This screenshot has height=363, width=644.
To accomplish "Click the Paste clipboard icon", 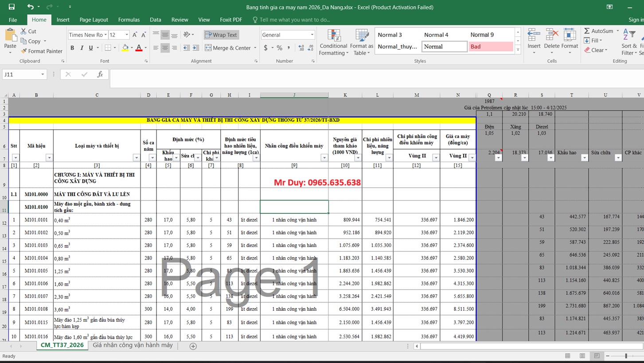I will coord(10,35).
